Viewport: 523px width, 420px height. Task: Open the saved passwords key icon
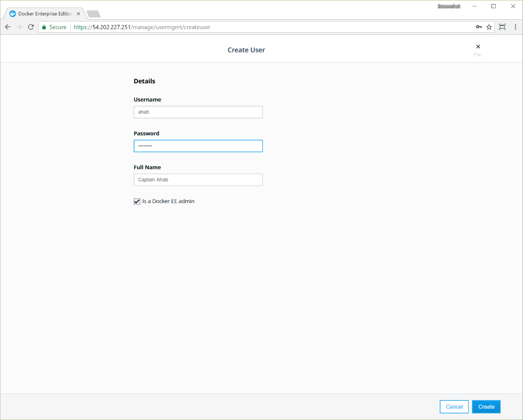point(479,27)
